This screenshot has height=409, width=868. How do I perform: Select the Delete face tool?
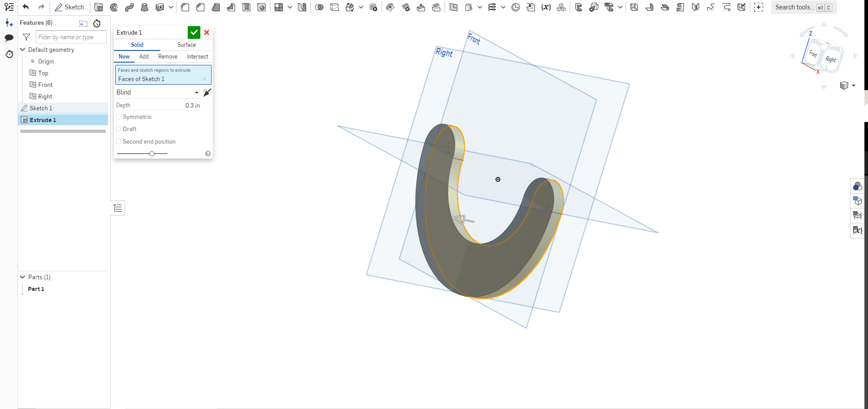pos(406,7)
